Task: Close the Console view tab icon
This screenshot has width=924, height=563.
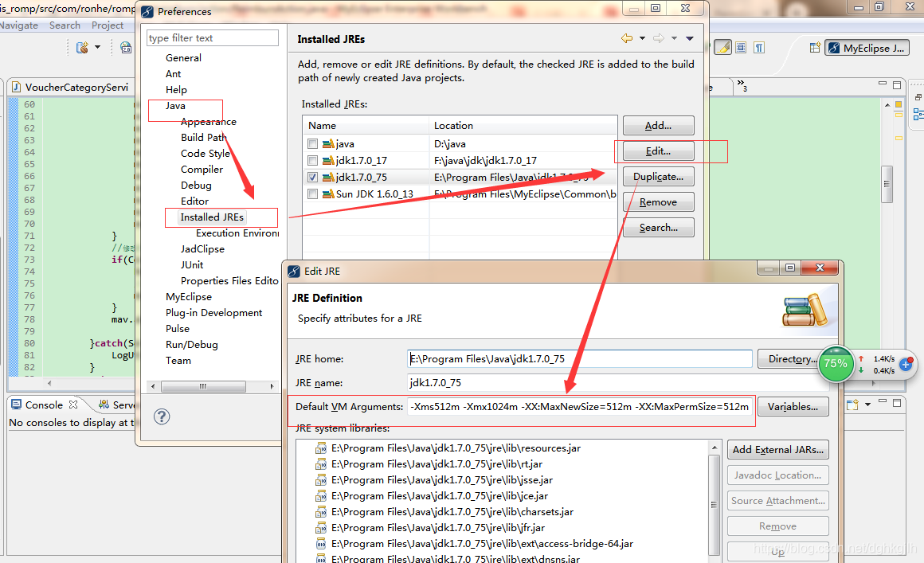Action: [x=73, y=405]
